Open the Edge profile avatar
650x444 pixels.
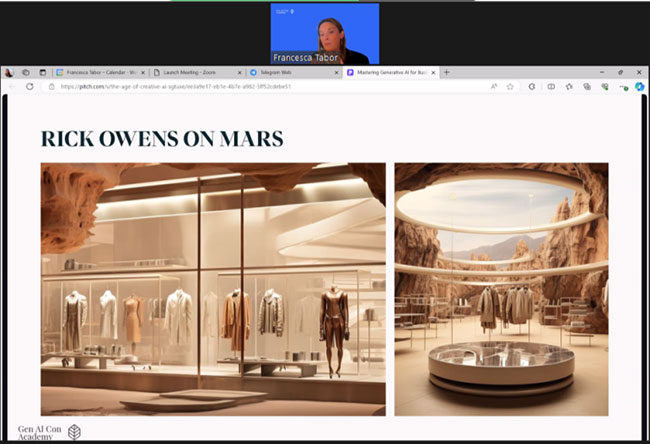click(x=9, y=73)
